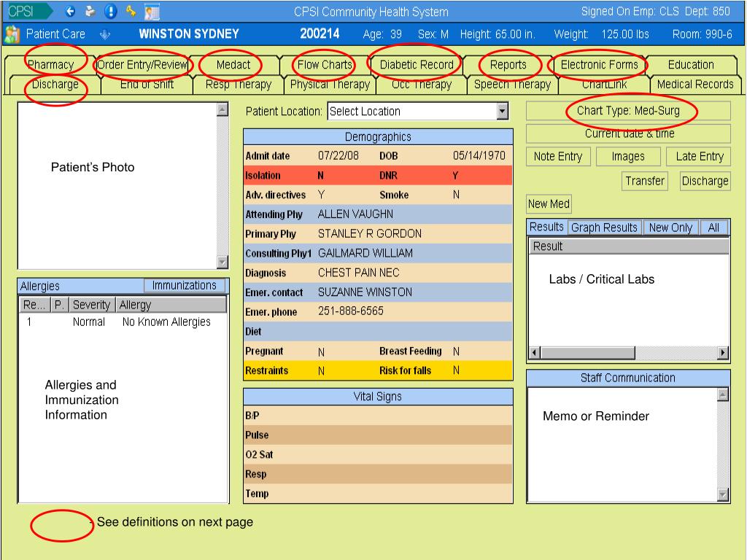
Task: Switch to the Graph Results tab
Action: pyautogui.click(x=604, y=227)
